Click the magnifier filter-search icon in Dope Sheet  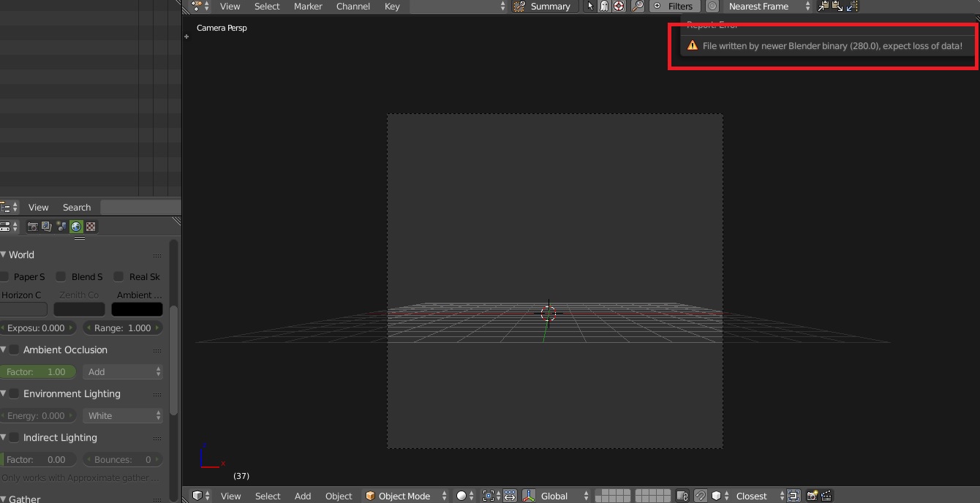click(x=638, y=6)
